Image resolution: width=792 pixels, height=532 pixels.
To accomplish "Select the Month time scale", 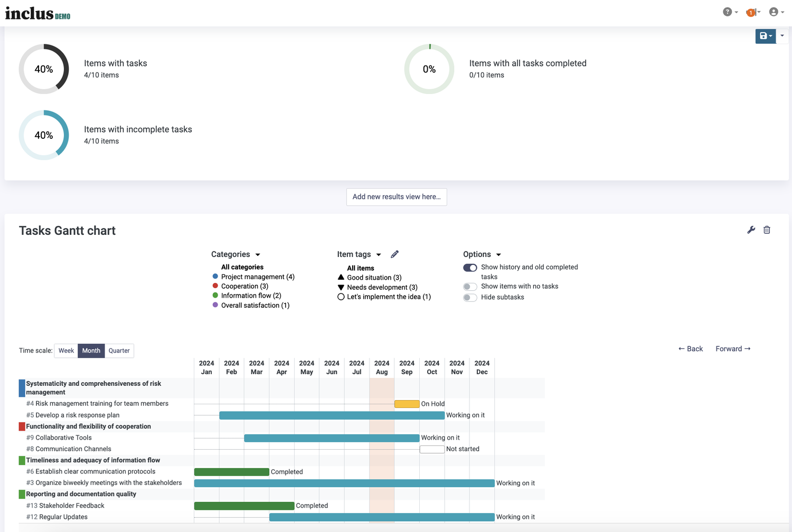I will 91,350.
